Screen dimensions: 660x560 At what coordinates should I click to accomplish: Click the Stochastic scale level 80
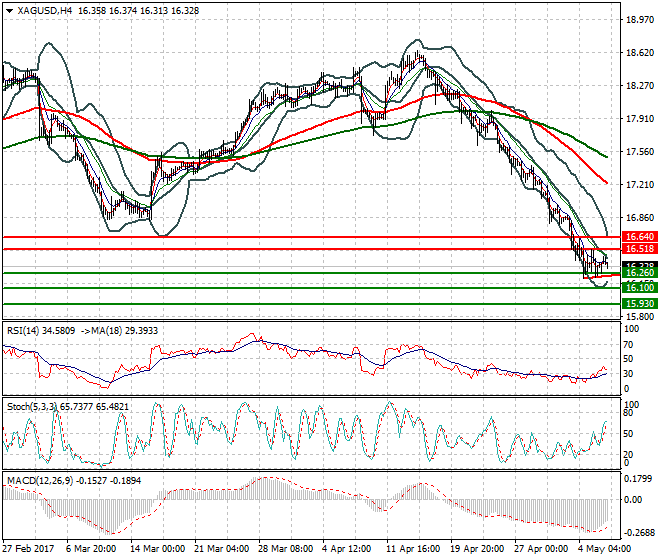pyautogui.click(x=628, y=413)
